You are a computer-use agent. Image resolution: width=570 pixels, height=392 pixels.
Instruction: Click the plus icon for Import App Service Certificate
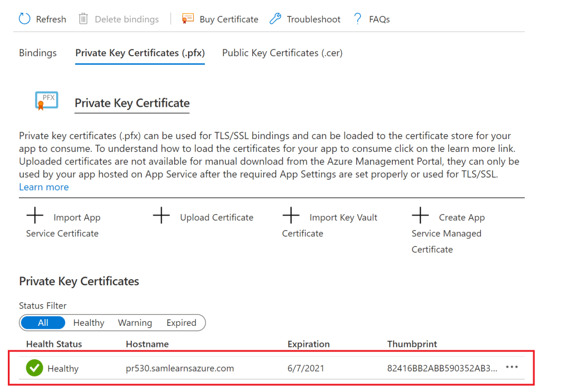click(35, 216)
